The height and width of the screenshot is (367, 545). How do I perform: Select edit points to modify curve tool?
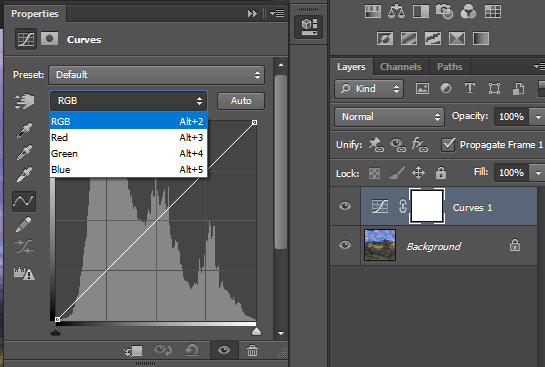(24, 201)
